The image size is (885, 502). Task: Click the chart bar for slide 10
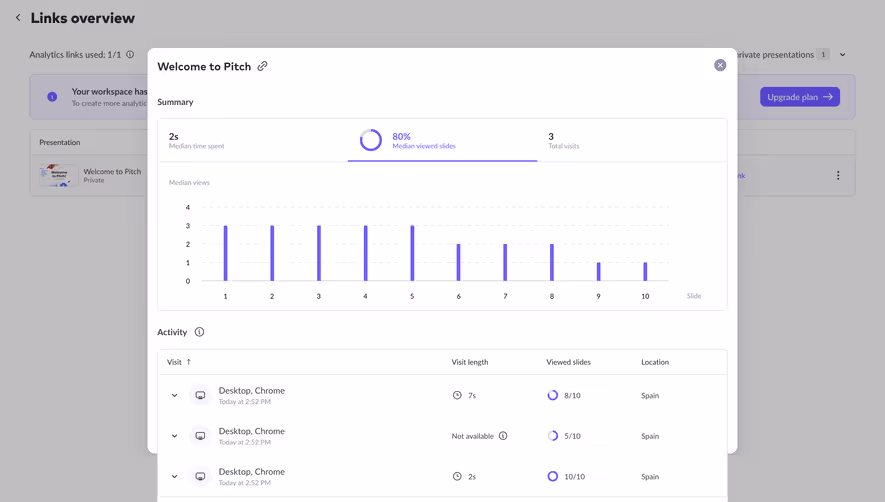pyautogui.click(x=645, y=272)
